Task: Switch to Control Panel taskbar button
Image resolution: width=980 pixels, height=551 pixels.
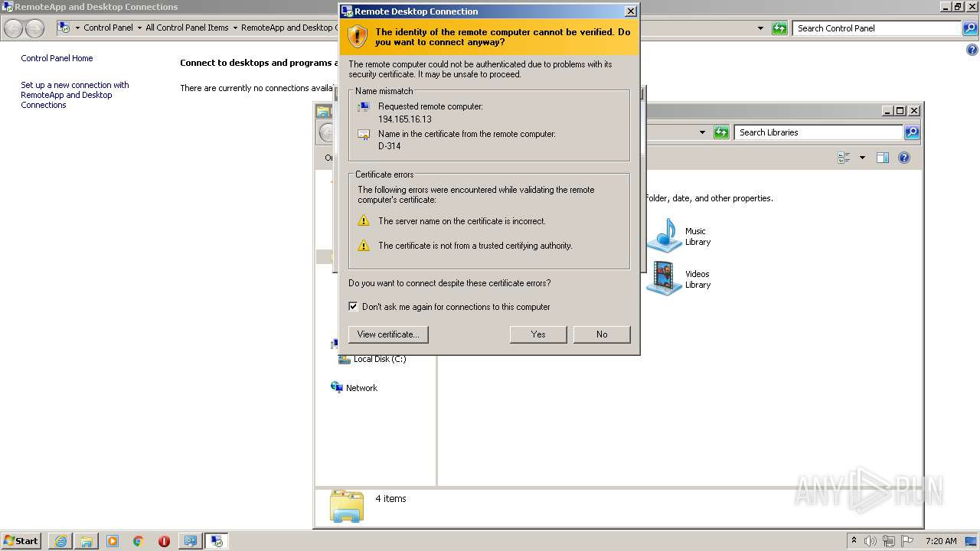Action: tap(190, 541)
